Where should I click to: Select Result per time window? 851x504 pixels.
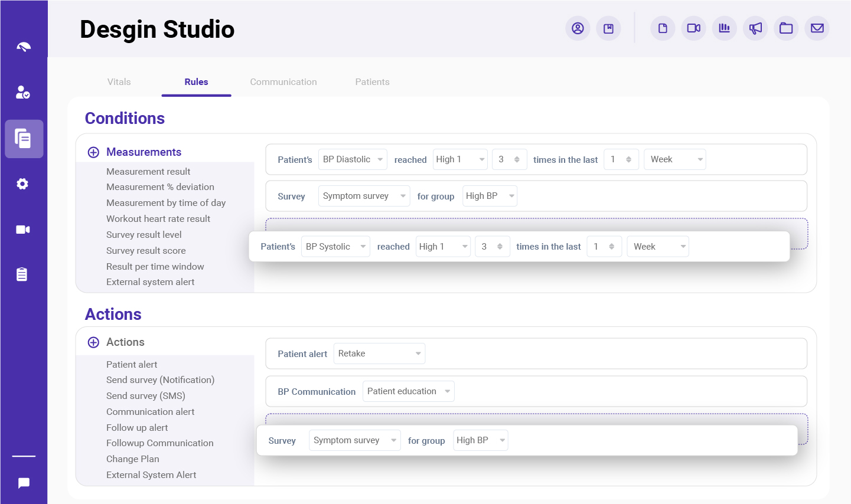tap(155, 267)
